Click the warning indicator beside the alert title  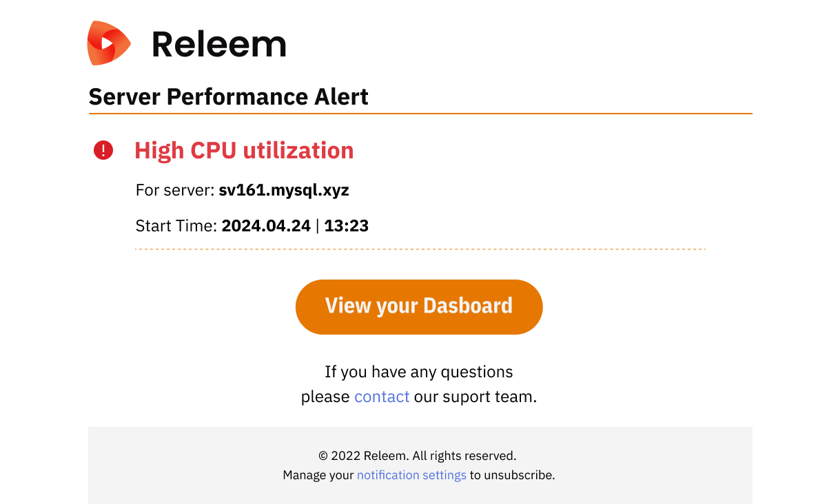point(103,149)
